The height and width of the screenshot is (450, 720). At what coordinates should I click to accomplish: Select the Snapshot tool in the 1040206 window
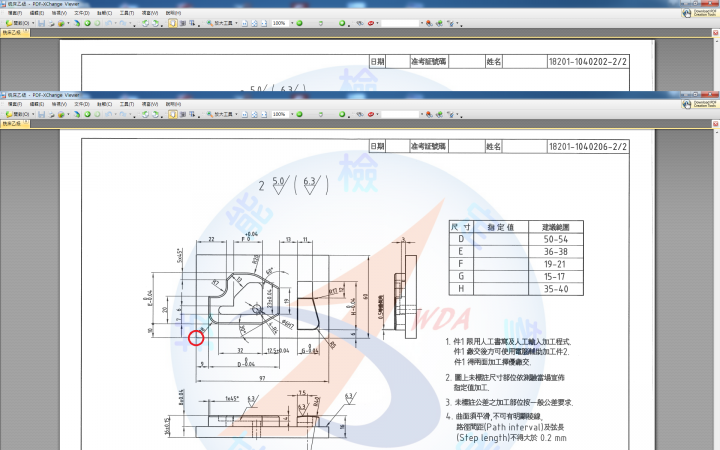pyautogui.click(x=182, y=114)
